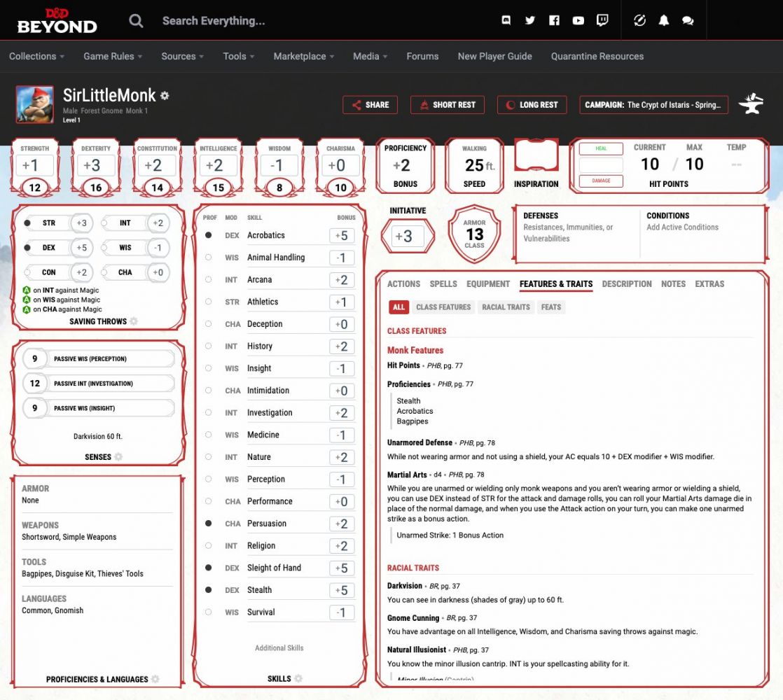Click the advantage icon for INT against Magic

(27, 290)
